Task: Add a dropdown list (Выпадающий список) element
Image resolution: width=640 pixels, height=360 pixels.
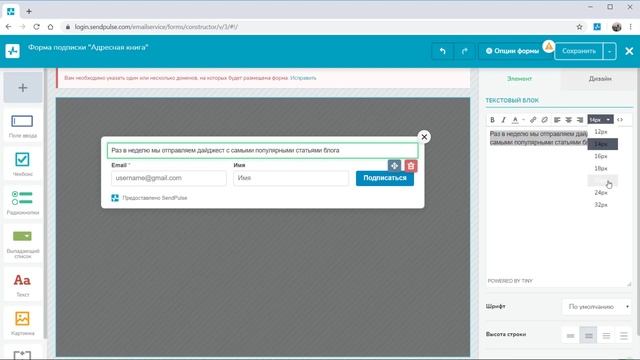Action: coord(22,244)
